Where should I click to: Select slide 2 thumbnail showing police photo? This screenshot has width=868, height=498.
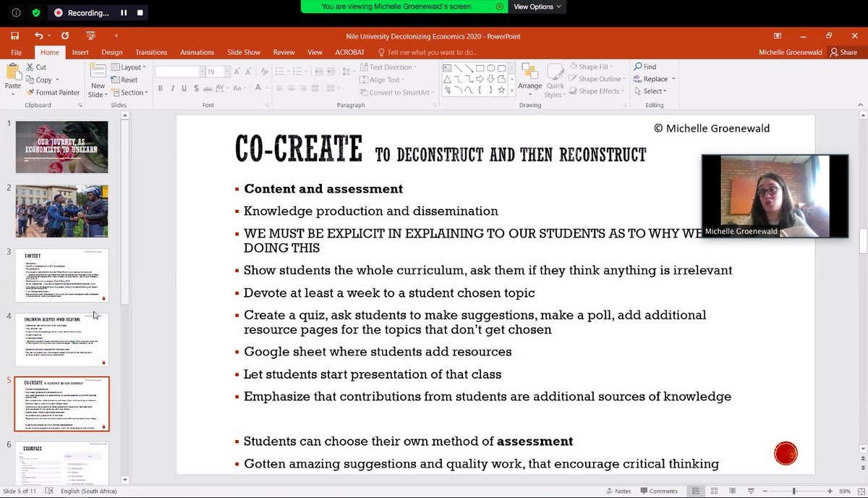[x=61, y=212]
